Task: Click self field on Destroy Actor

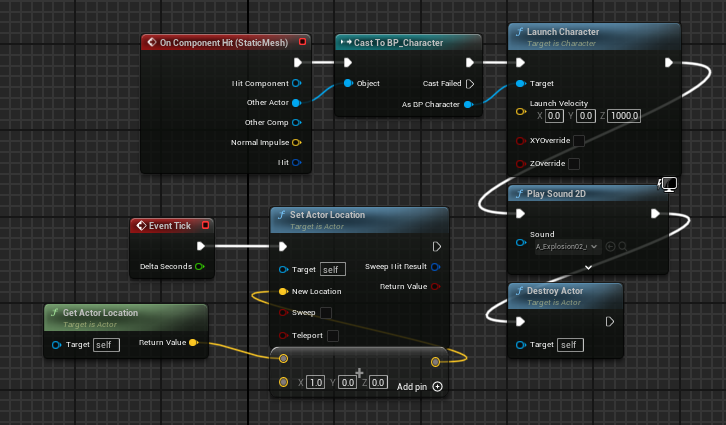Action: pos(570,345)
